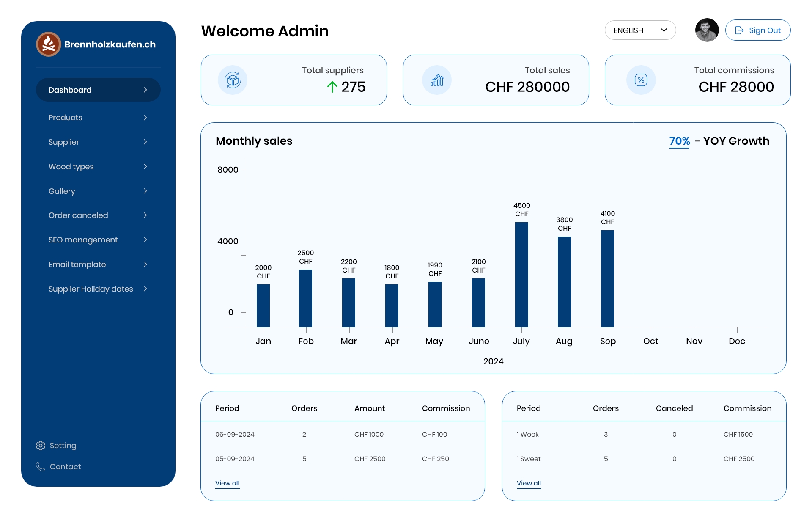
Task: Click the Total sales bar chart icon
Action: click(436, 80)
